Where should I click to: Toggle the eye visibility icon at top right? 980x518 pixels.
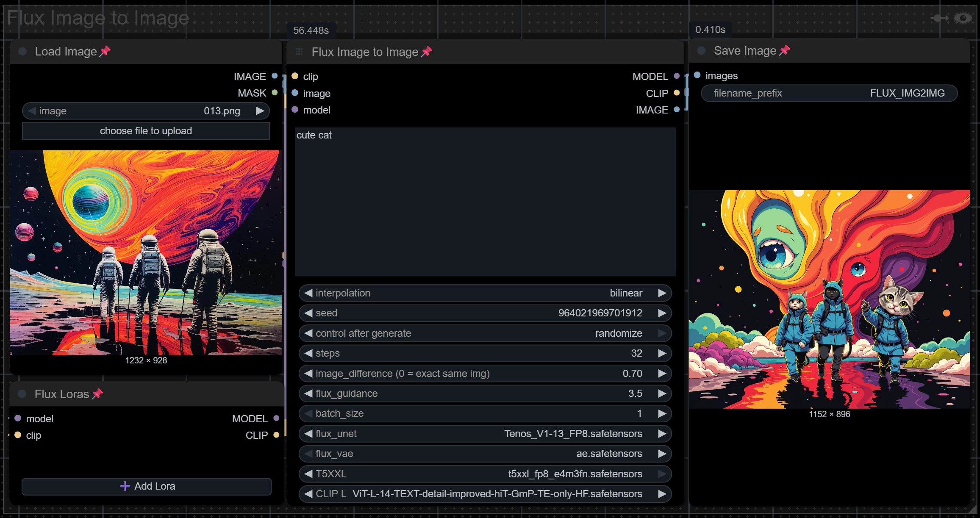point(963,18)
